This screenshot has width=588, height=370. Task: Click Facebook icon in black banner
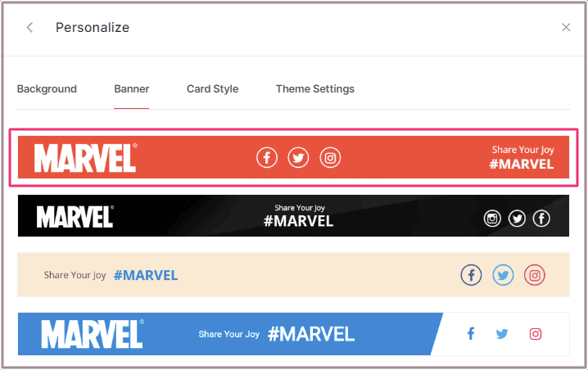(541, 218)
